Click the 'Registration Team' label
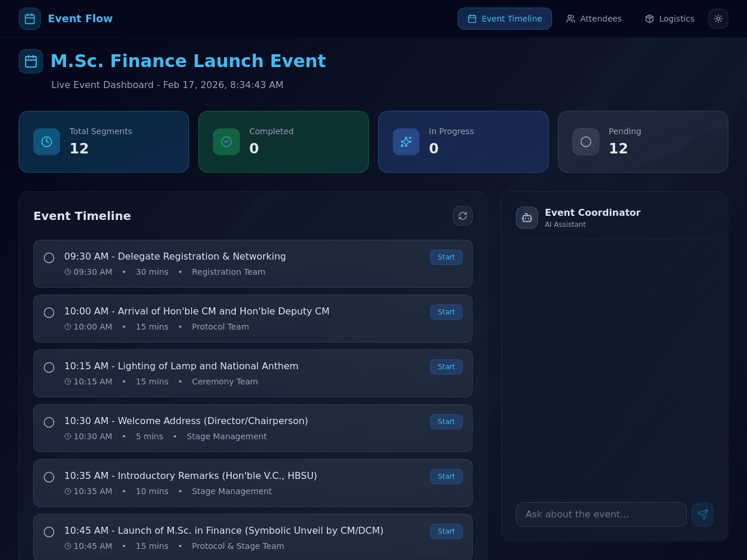Screen dimensions: 747x560 pyautogui.click(x=229, y=272)
